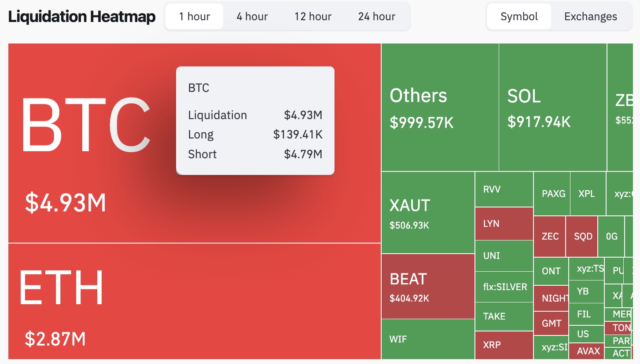
Task: Open the 24 hour timeframe view
Action: coord(377,16)
